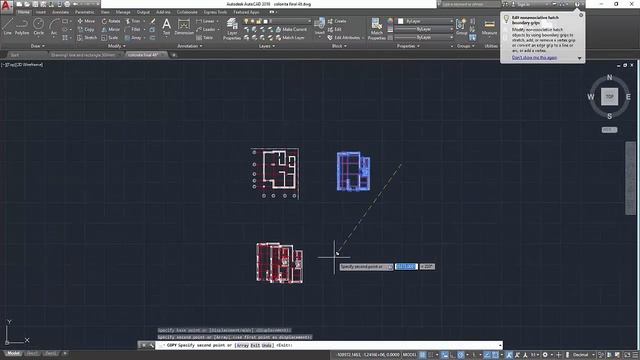640x360 pixels.
Task: Select the Dimension tool
Action: tap(184, 27)
